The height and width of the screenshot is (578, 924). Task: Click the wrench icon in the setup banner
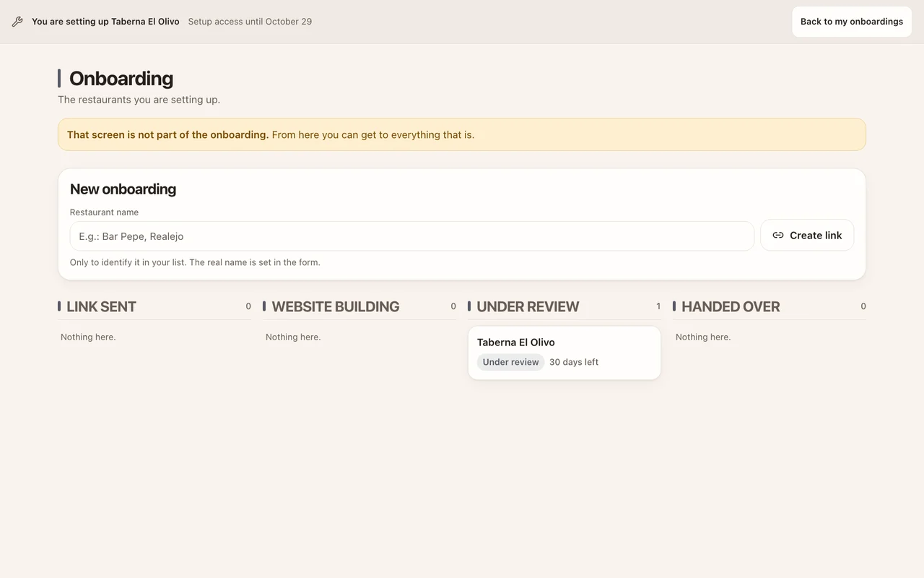pos(17,22)
